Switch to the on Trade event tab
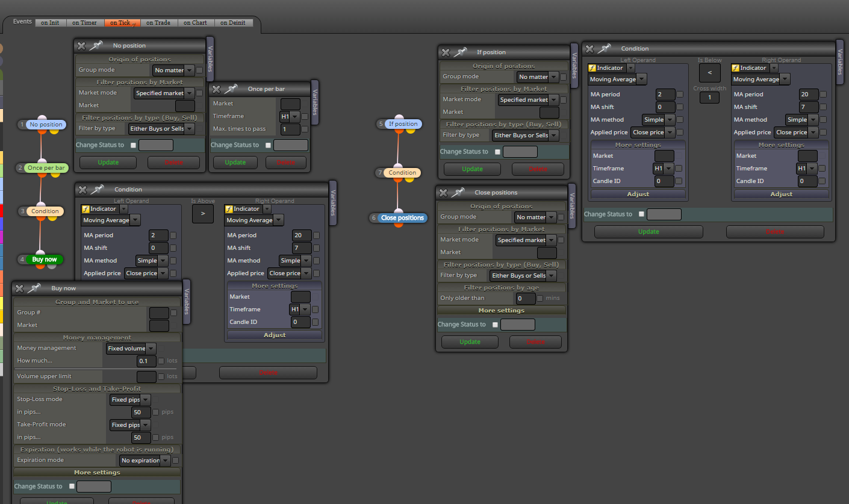Viewport: 849px width, 504px height. point(158,23)
